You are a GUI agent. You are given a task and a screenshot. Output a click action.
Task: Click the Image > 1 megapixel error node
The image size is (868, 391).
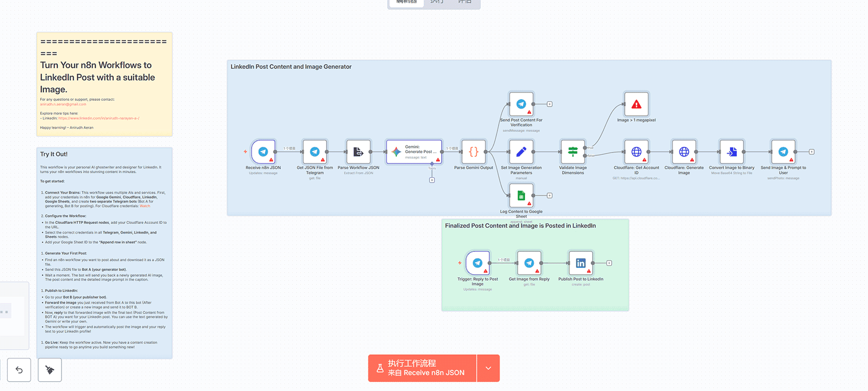[x=636, y=104]
